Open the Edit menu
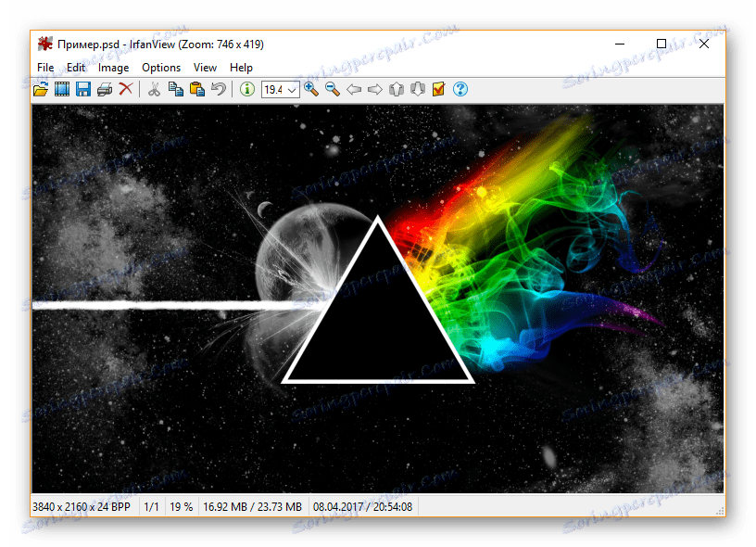Screen dimensions: 756x547 click(x=76, y=68)
